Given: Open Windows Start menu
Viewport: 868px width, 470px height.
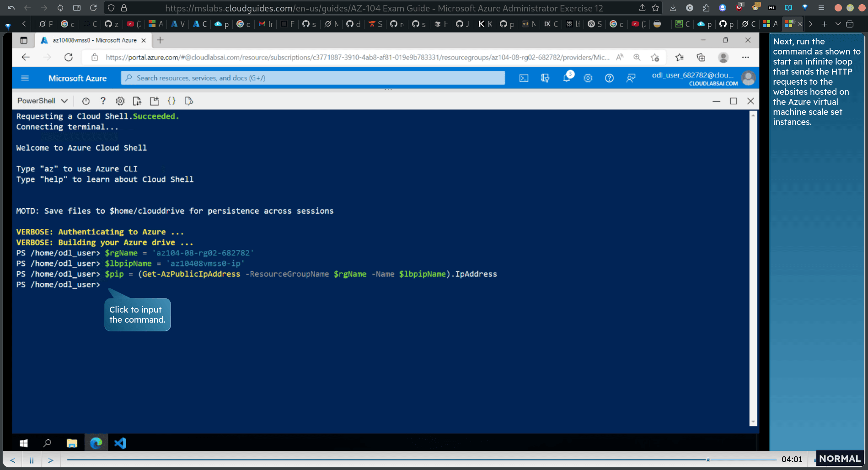Looking at the screenshot, I should pos(24,443).
